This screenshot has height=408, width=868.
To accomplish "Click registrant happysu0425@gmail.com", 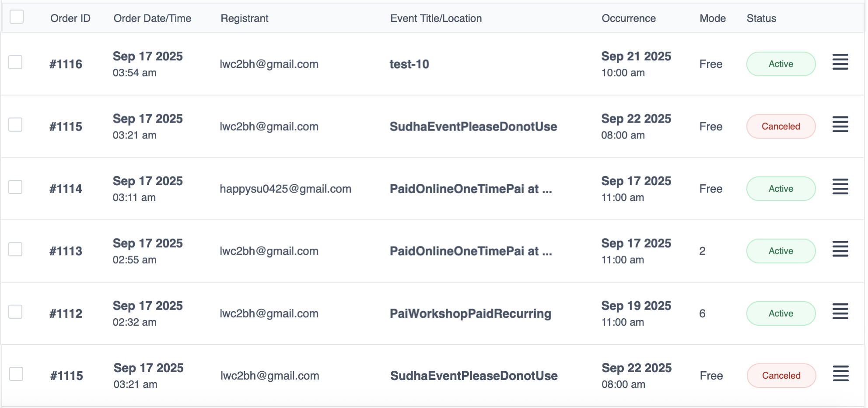I will point(285,189).
